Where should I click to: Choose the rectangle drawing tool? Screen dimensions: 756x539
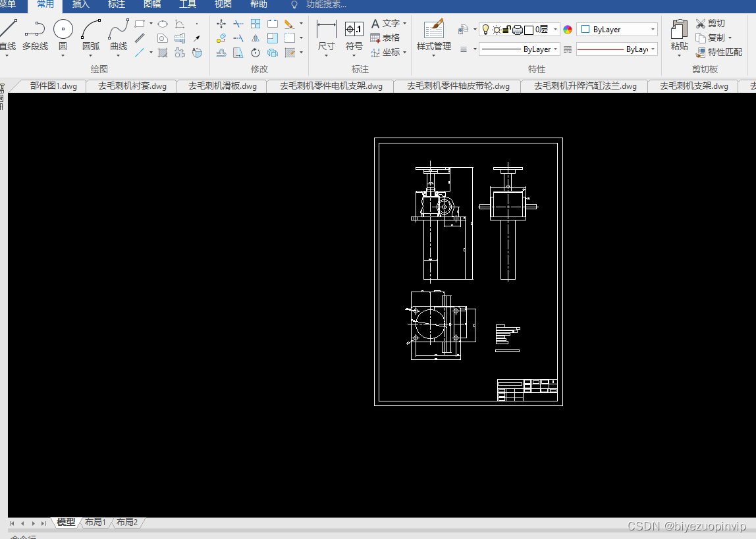coord(140,24)
